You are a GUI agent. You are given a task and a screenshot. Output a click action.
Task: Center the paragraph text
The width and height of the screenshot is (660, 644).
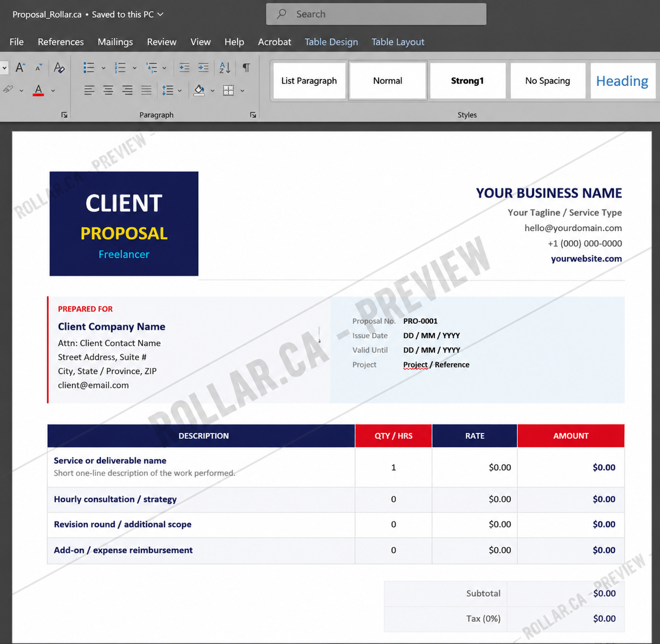pyautogui.click(x=108, y=90)
